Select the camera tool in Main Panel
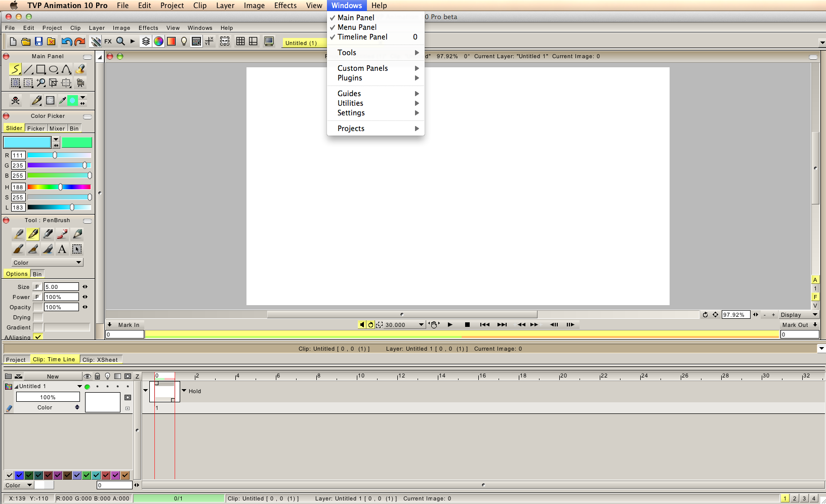This screenshot has height=504, width=826. pyautogui.click(x=80, y=82)
